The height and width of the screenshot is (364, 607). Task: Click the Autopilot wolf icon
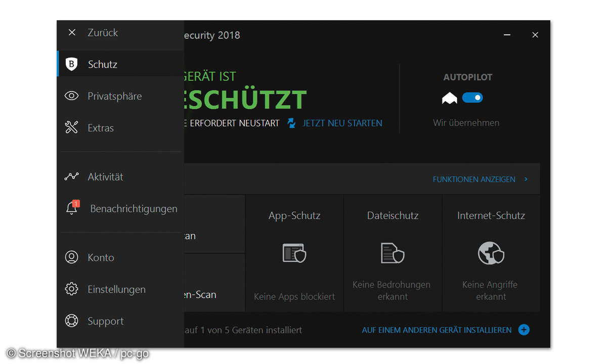coord(450,98)
